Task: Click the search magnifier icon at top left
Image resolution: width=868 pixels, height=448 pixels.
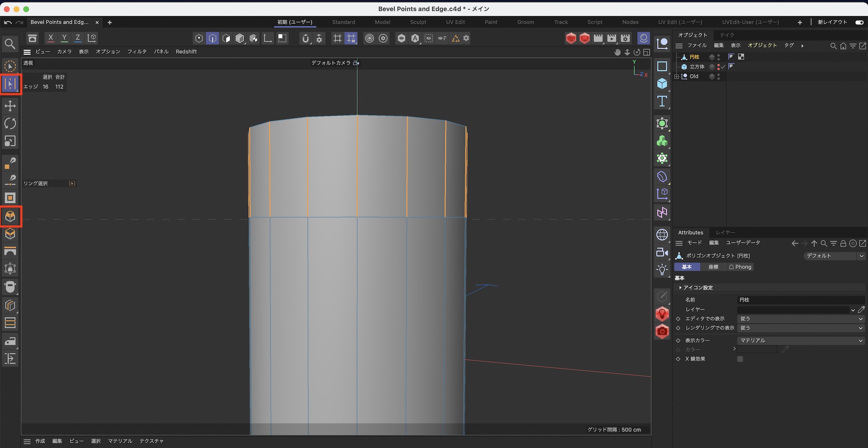Action: pos(10,44)
